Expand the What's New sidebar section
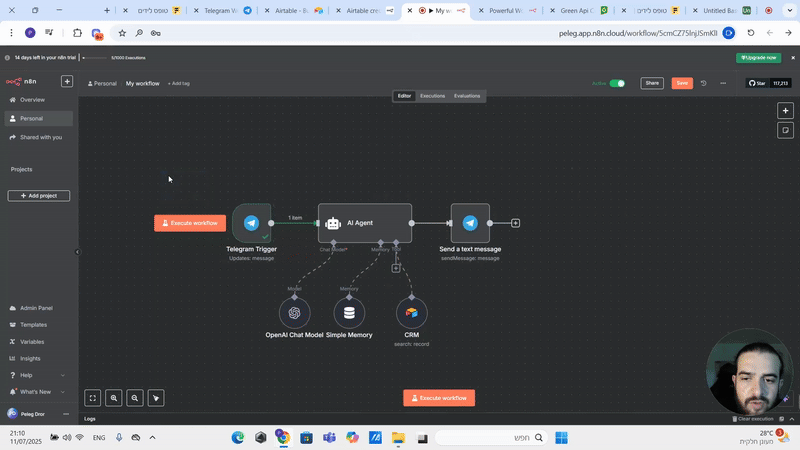The image size is (800, 450). coord(35,391)
